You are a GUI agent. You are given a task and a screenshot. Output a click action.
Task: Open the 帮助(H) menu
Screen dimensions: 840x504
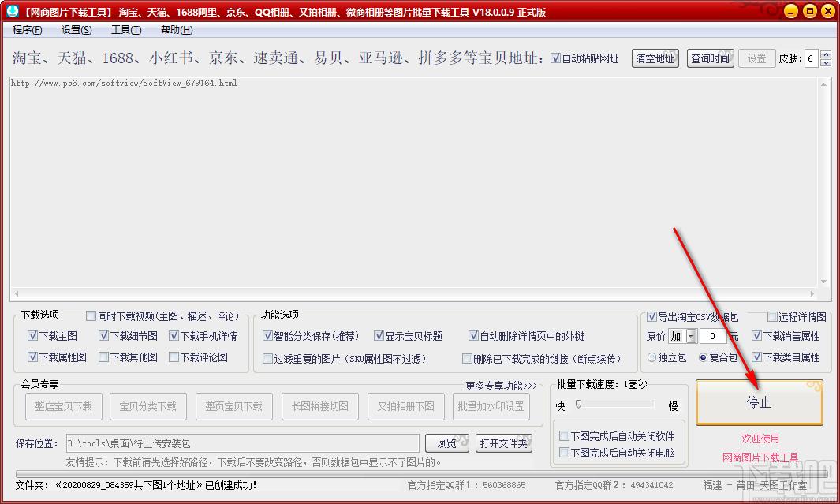(177, 30)
